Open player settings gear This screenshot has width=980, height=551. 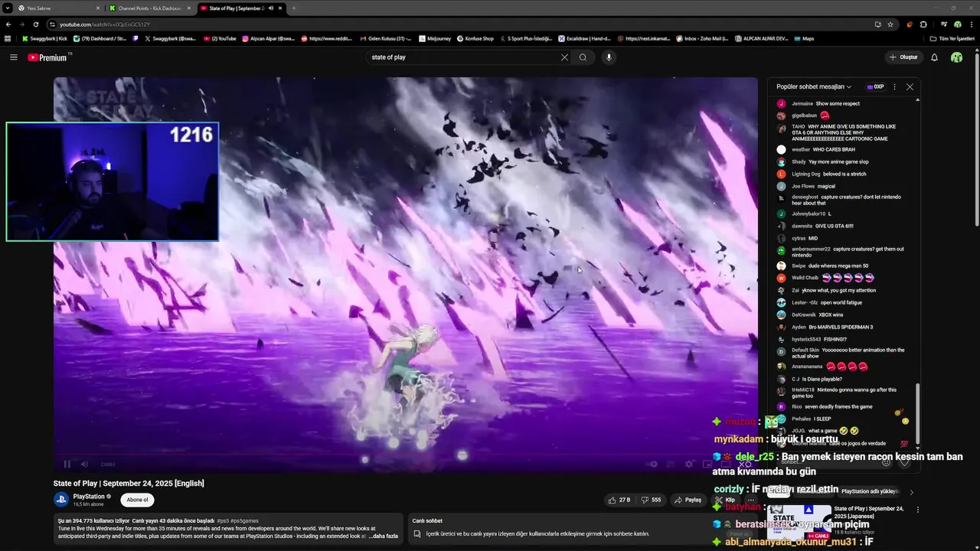689,464
